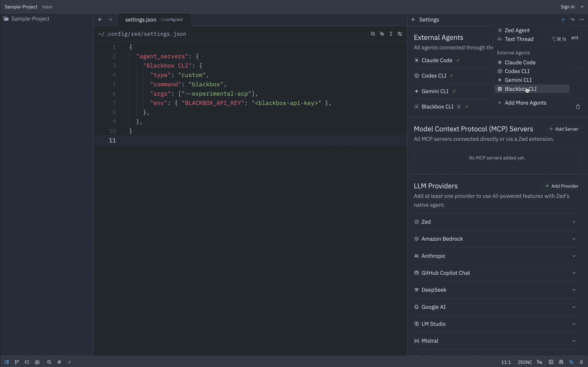588x367 pixels.
Task: Click the inline assist sparkle icon in editor toolbar
Action: (382, 34)
